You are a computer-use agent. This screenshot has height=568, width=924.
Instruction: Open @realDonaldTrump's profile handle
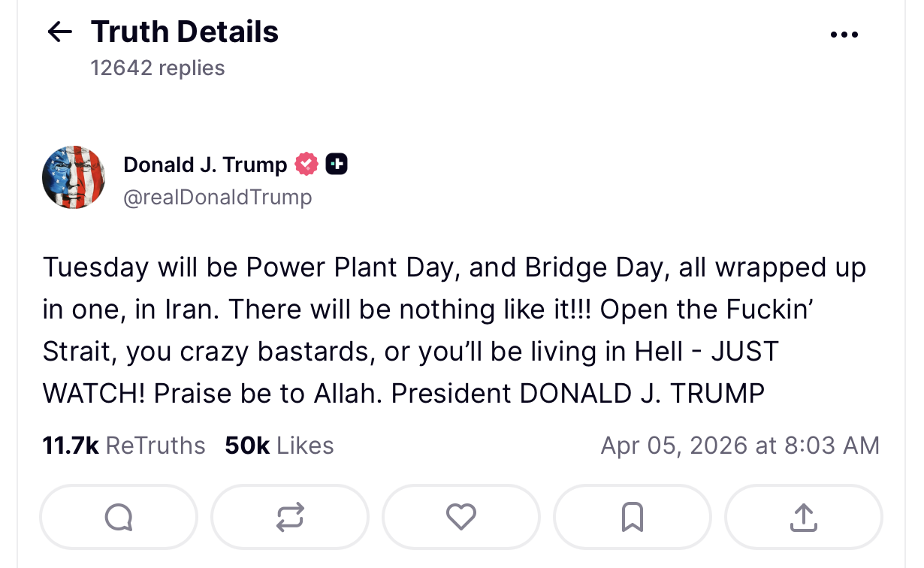(x=218, y=197)
